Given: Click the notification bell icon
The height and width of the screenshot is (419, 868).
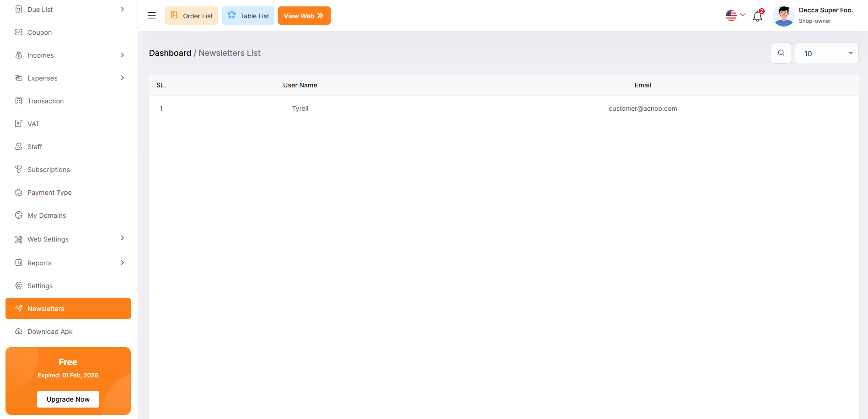Looking at the screenshot, I should point(757,16).
